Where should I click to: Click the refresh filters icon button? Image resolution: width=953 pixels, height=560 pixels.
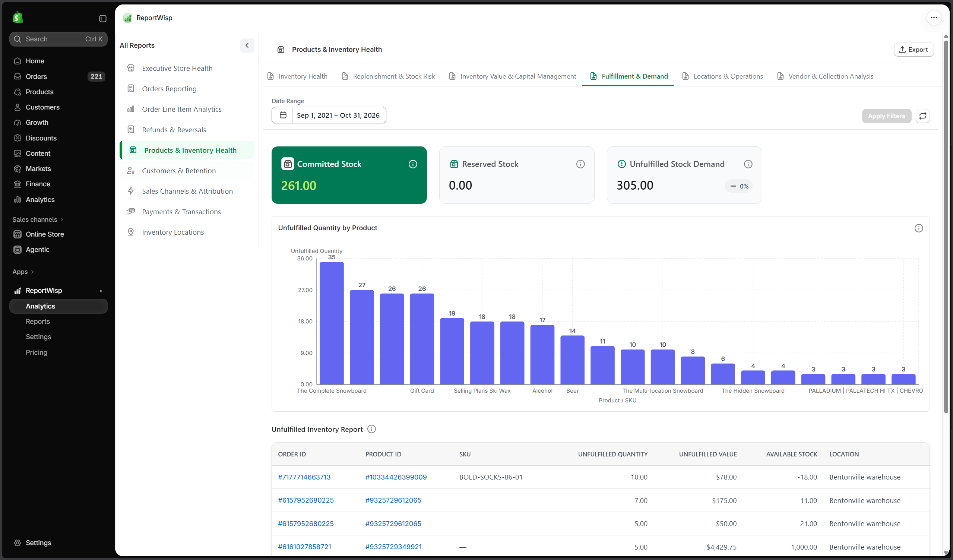coord(922,116)
